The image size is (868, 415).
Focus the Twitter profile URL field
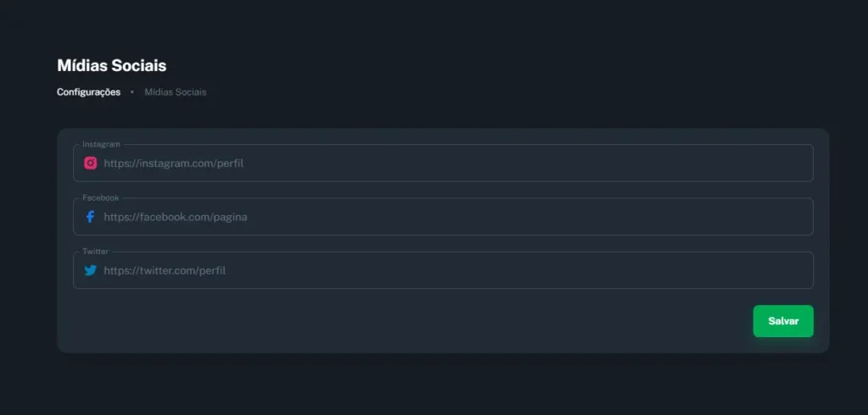442,270
